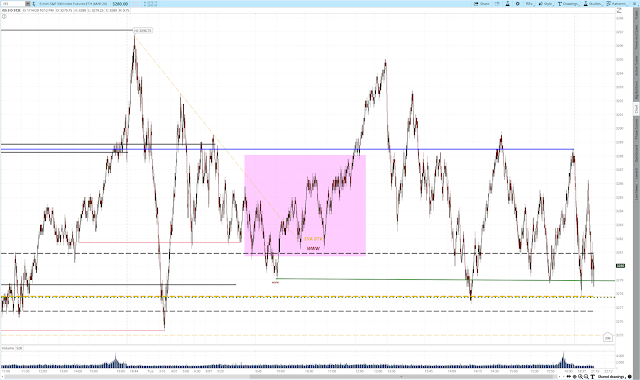
Task: Select the EVA BTV text annotation
Action: tap(313, 239)
